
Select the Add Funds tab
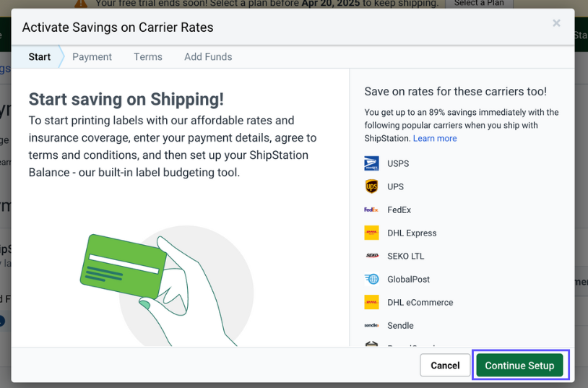(x=208, y=56)
